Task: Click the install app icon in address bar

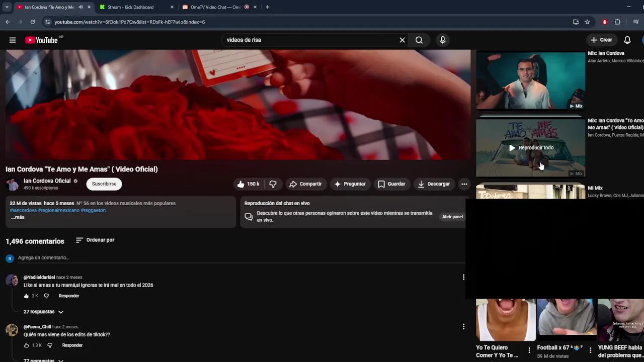Action: coord(576,22)
